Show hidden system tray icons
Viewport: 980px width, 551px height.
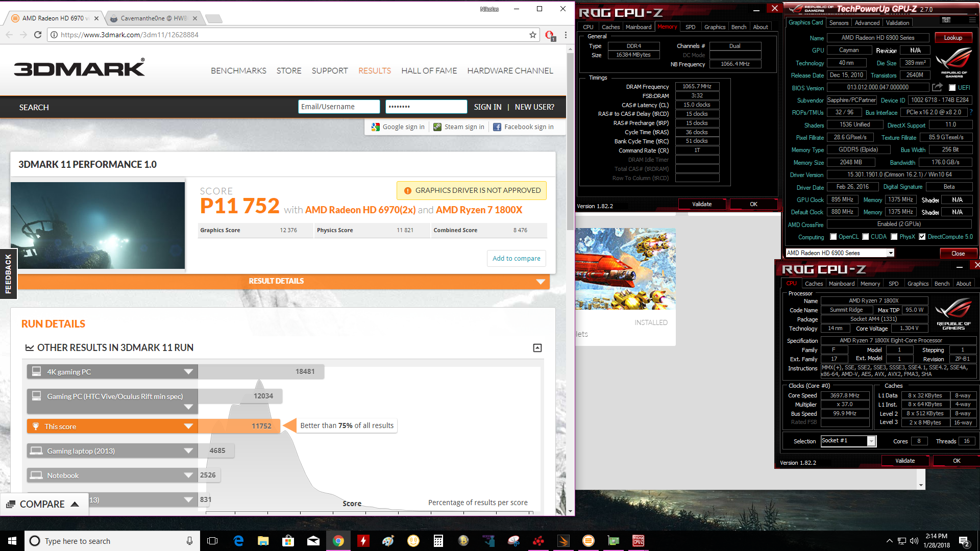889,541
